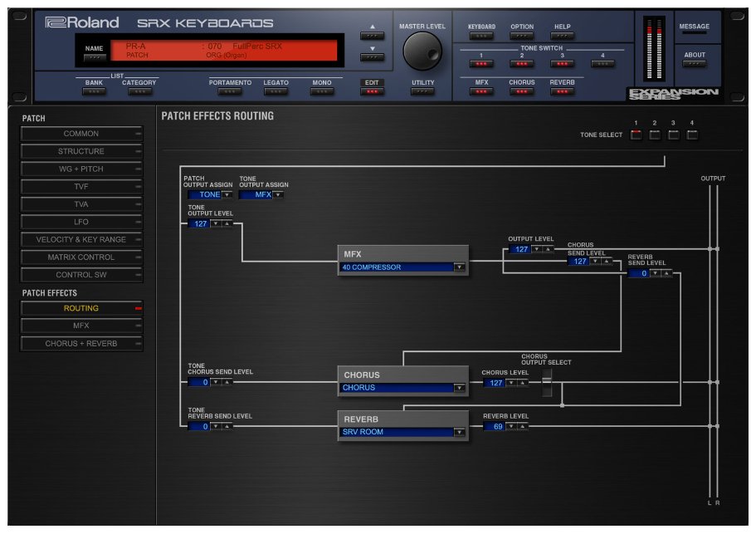The height and width of the screenshot is (534, 756).
Task: Select Tone 3 in Tone Select
Action: tap(674, 135)
